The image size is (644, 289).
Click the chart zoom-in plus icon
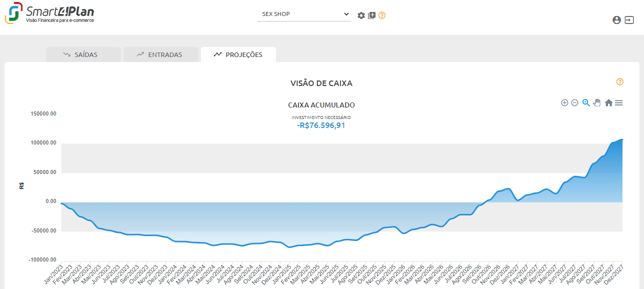[564, 103]
